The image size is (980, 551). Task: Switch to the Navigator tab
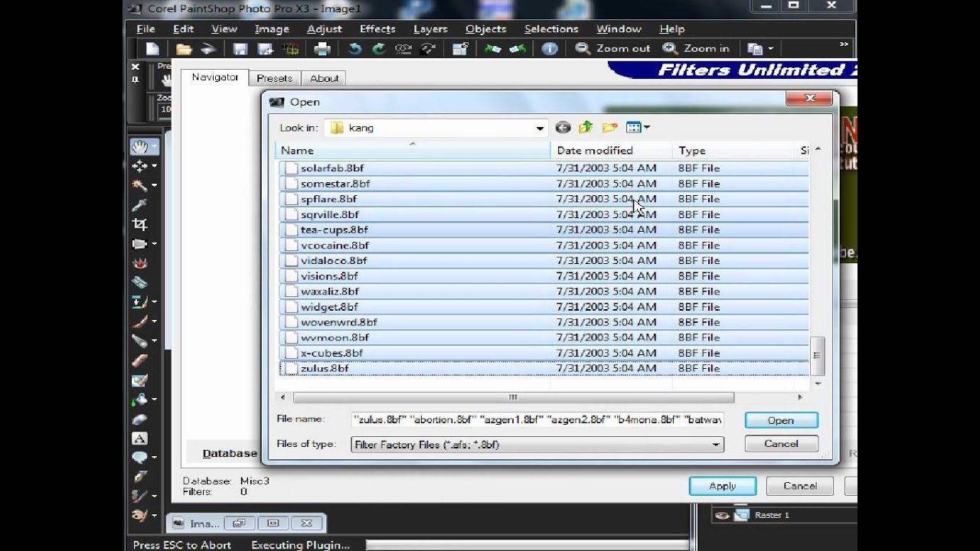[x=215, y=77]
